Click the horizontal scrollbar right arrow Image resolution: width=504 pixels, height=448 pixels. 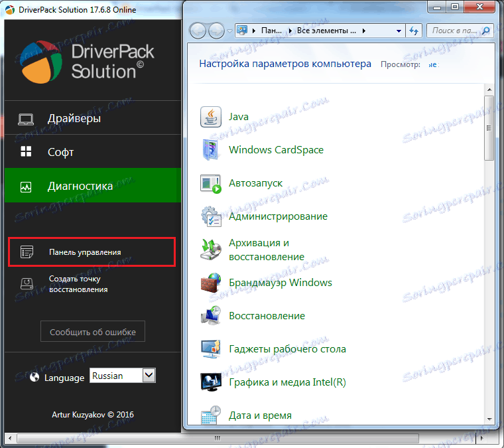click(481, 438)
